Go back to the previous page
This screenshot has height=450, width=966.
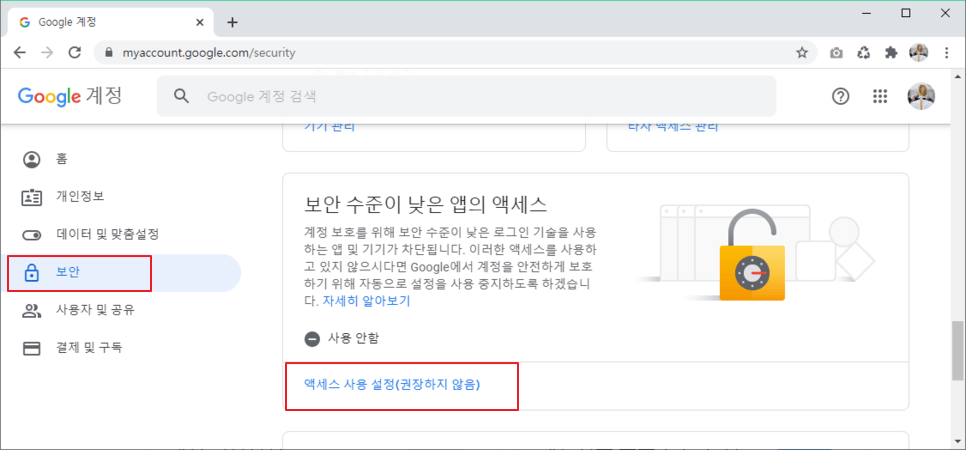tap(20, 52)
